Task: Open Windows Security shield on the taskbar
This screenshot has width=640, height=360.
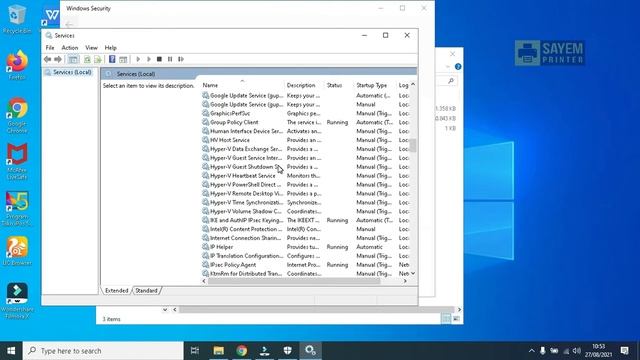Action: (287, 351)
